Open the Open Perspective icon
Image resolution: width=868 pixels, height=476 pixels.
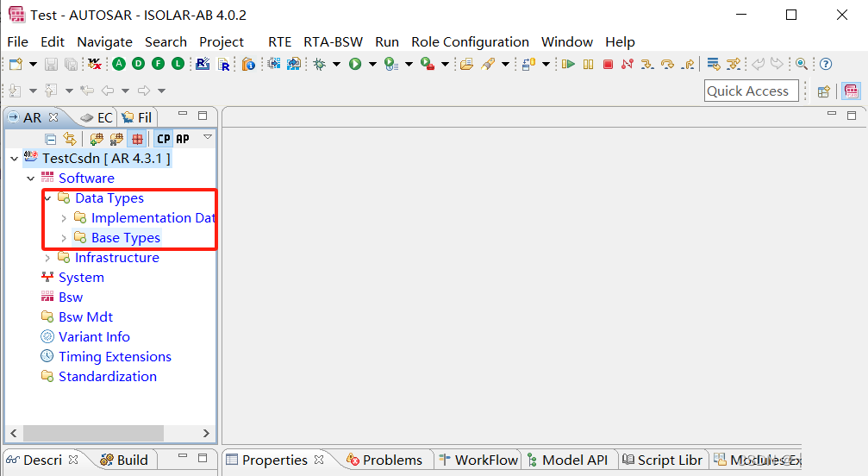pos(823,91)
